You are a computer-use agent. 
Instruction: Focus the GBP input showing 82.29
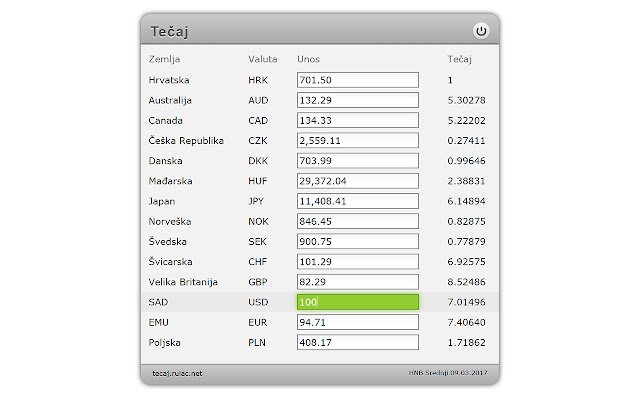(358, 282)
